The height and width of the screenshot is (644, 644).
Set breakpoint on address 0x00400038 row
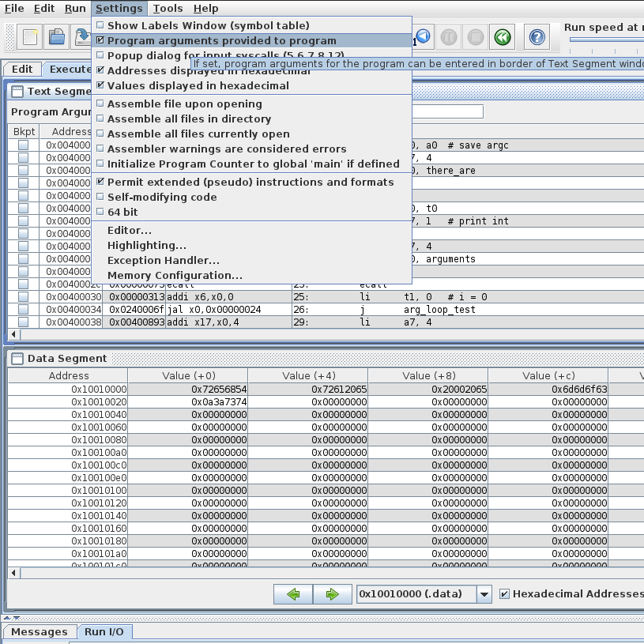(x=24, y=322)
